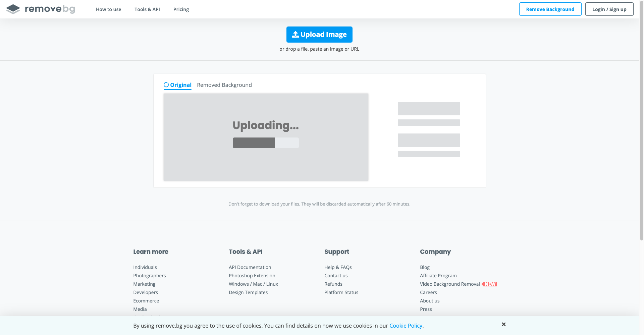Open the Windows / Mac / Linux link

click(253, 284)
